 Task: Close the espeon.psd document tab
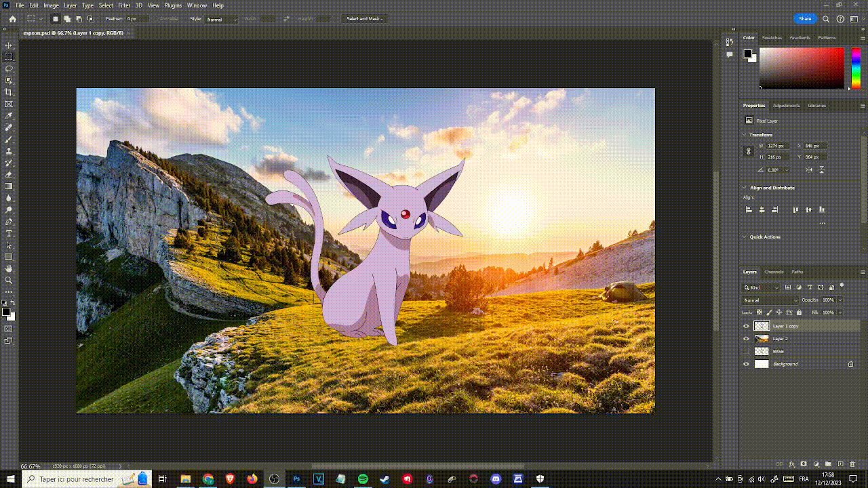pos(128,33)
